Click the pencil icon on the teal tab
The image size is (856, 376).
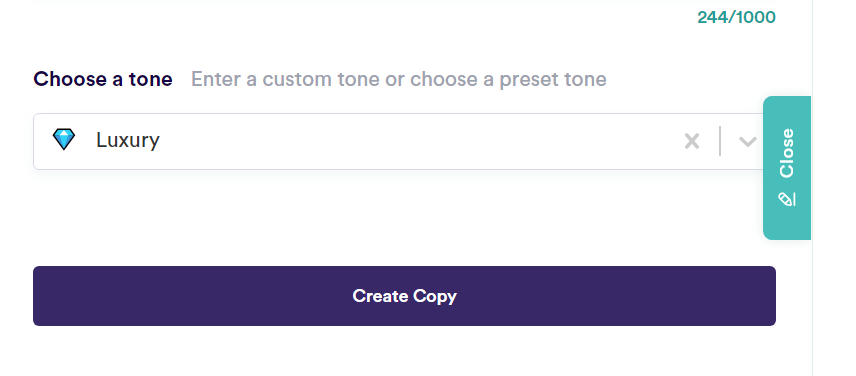point(787,199)
